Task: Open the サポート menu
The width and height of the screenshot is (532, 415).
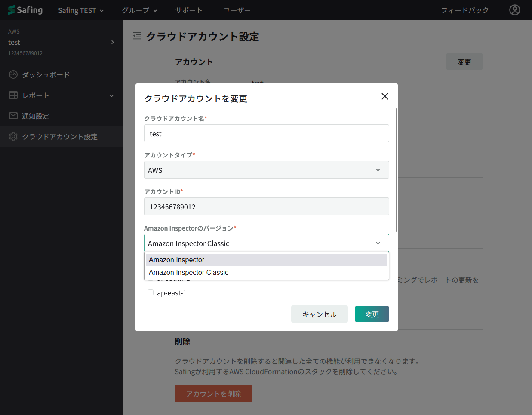Action: pyautogui.click(x=188, y=10)
